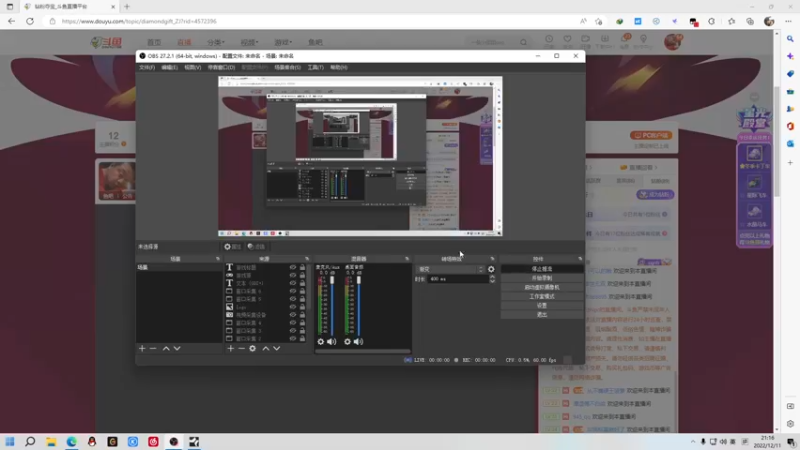Screen dimensions: 800x450
Task: Open the 麦克风/Aux mixer settings gear
Action: coord(320,341)
